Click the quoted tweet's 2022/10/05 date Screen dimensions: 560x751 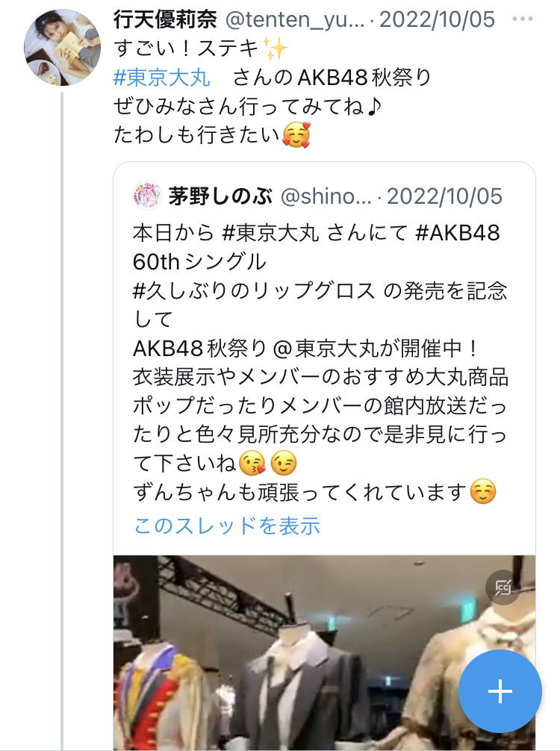tap(444, 196)
